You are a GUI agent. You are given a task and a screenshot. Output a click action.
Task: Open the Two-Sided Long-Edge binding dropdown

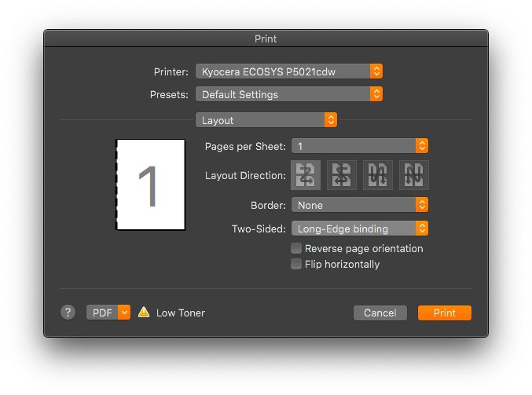click(360, 229)
